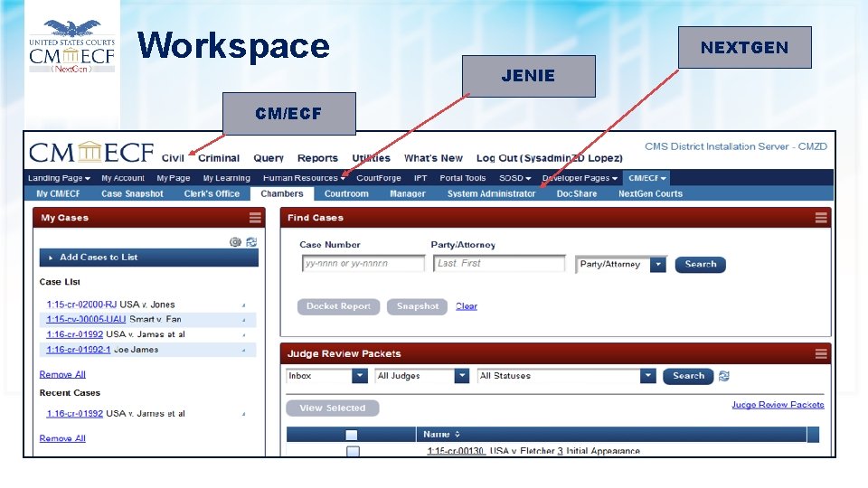The width and height of the screenshot is (868, 488).
Task: Open the Criminal menu
Action: (219, 158)
